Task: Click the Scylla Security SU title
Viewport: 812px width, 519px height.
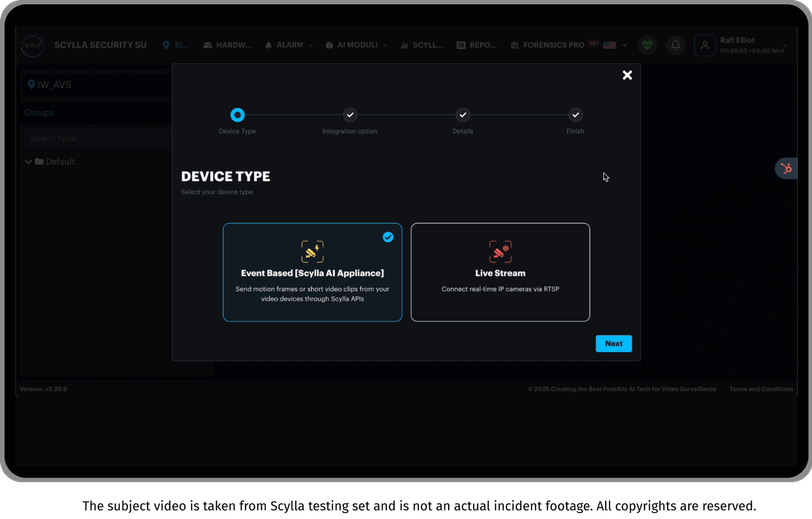Action: (x=100, y=45)
